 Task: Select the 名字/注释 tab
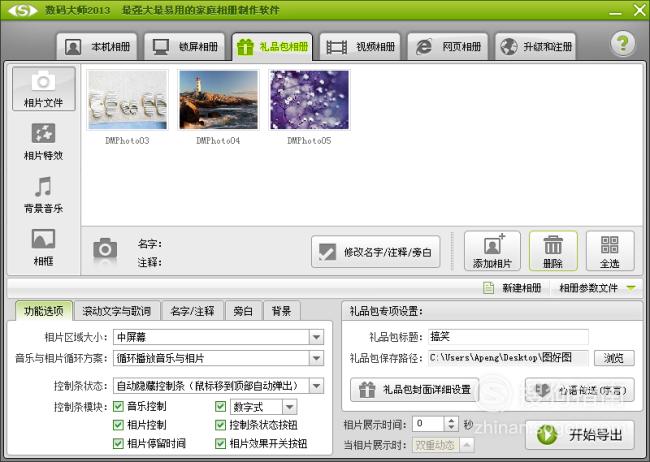tap(192, 311)
